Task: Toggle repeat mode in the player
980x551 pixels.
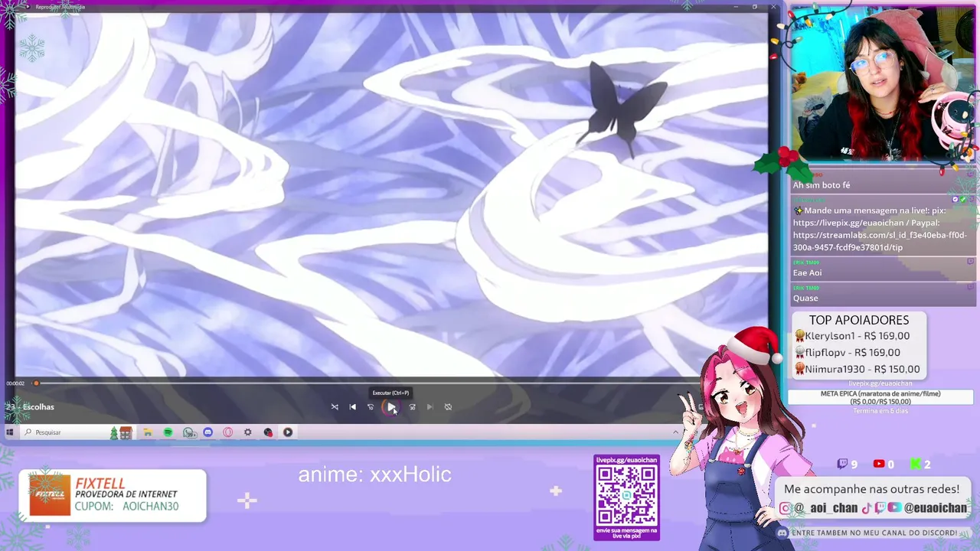Action: [x=448, y=407]
